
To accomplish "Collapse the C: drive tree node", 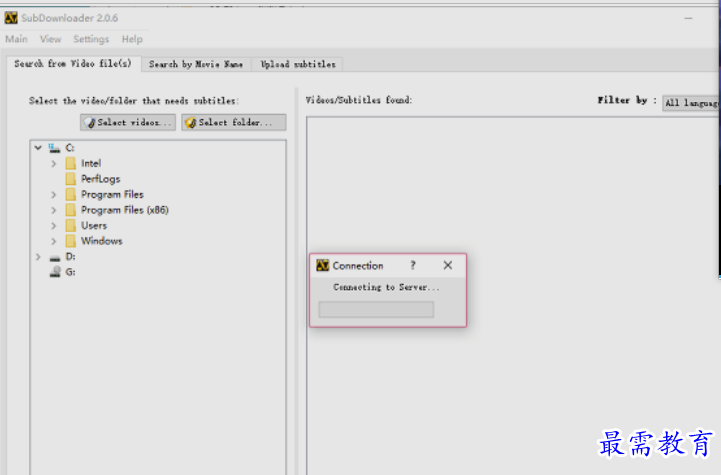I will [38, 148].
